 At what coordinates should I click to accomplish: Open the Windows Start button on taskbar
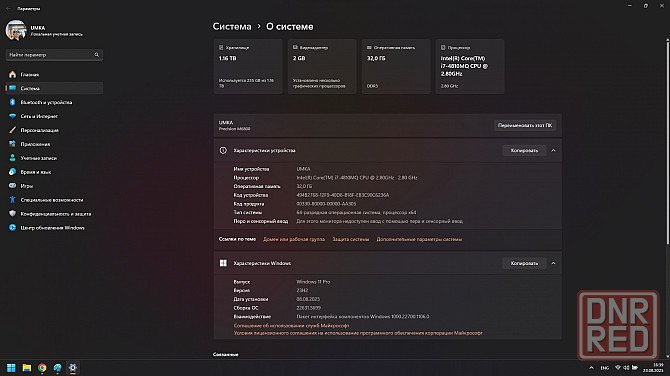pyautogui.click(x=11, y=368)
